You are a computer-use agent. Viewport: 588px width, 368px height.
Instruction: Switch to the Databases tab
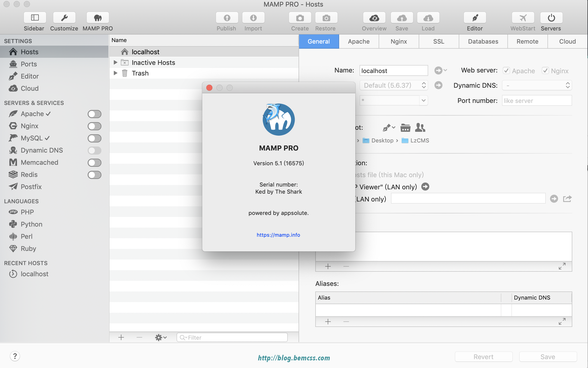tap(483, 41)
